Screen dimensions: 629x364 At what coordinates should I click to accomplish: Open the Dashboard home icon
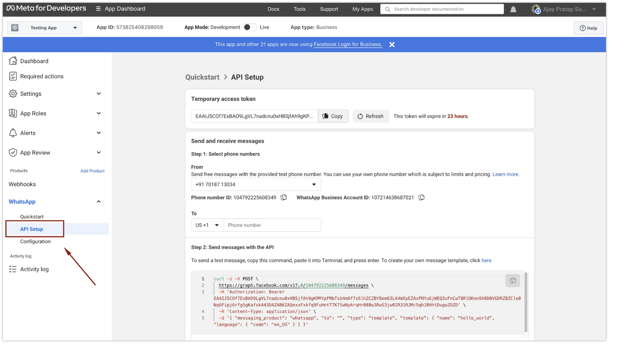13,61
